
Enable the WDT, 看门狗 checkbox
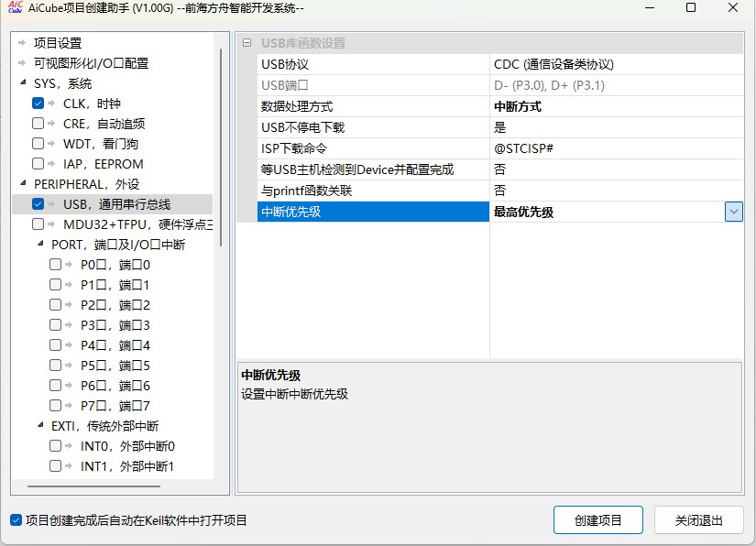pyautogui.click(x=38, y=144)
